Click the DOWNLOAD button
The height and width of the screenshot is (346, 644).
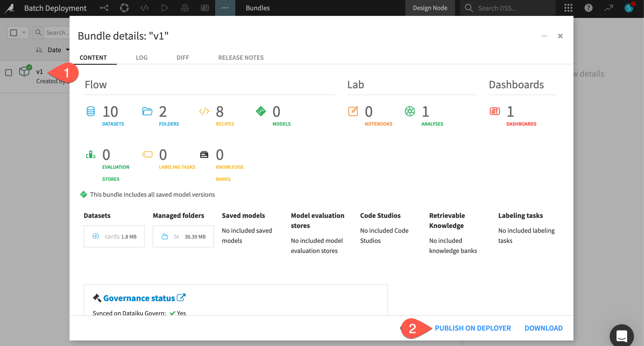pyautogui.click(x=543, y=328)
